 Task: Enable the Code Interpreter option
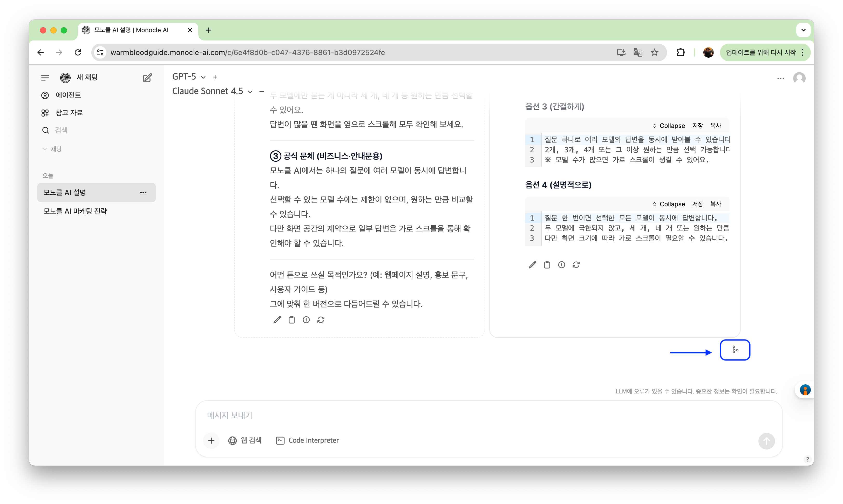coord(307,440)
